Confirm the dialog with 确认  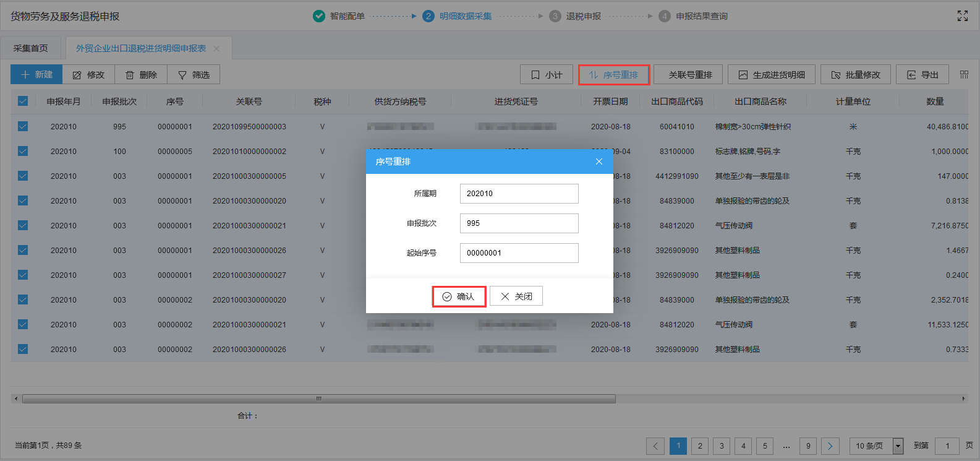tap(459, 296)
